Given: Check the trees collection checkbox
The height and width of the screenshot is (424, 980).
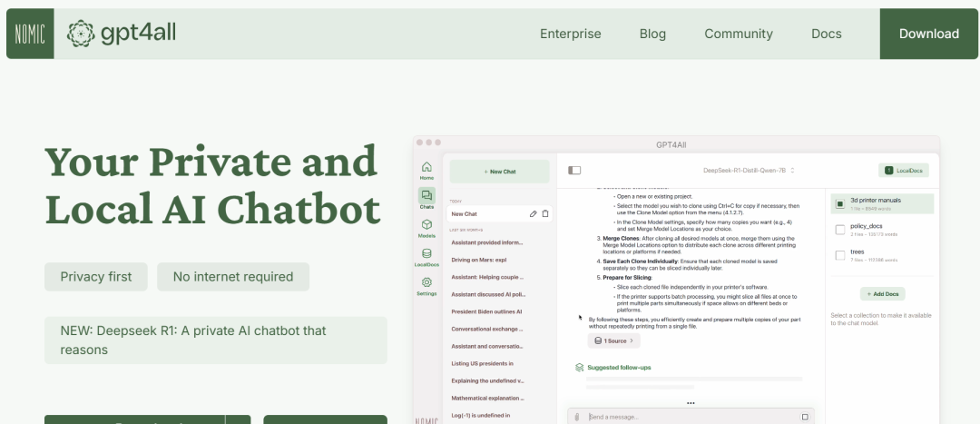Looking at the screenshot, I should pyautogui.click(x=840, y=255).
